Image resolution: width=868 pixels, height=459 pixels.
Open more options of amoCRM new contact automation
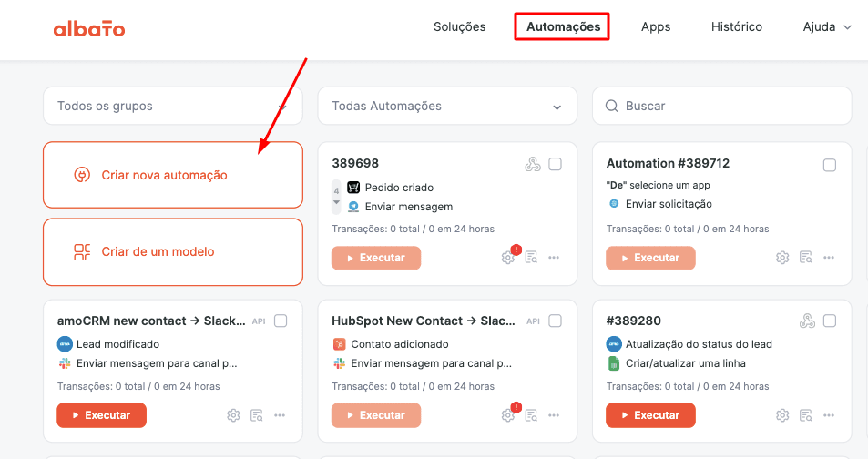(x=280, y=415)
